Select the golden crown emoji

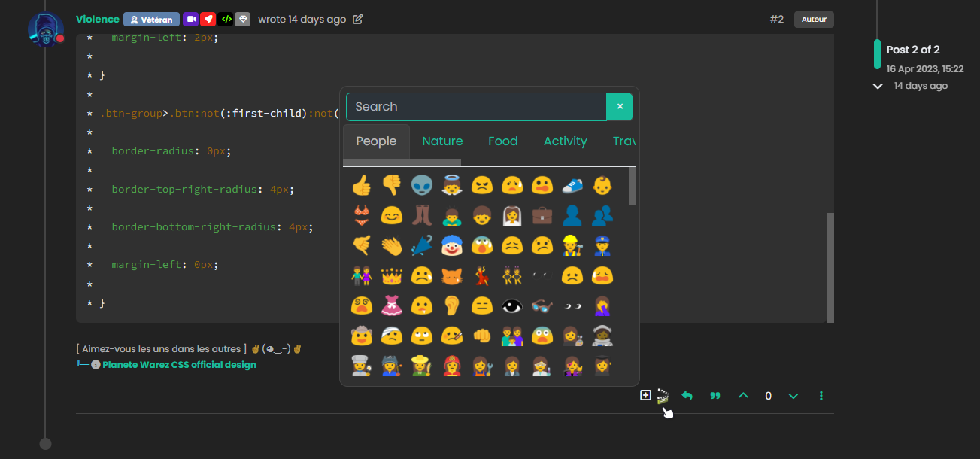[392, 275]
